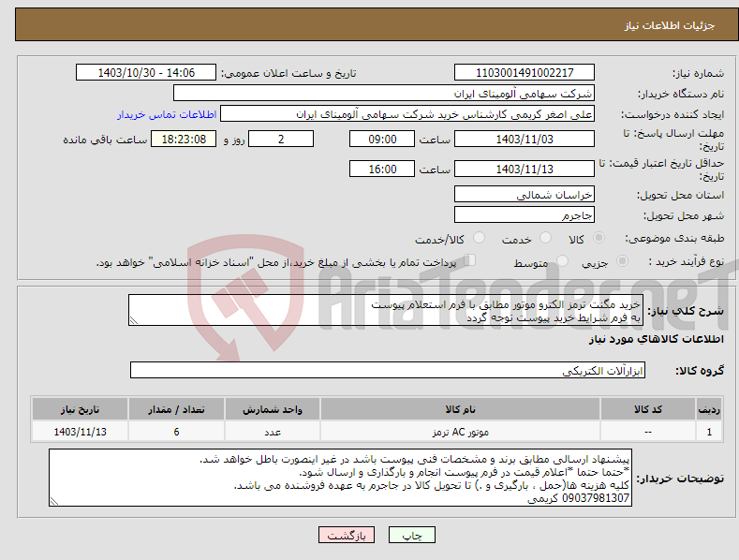The width and height of the screenshot is (739, 560).
Task: Click the ردیف column header
Action: (709, 409)
